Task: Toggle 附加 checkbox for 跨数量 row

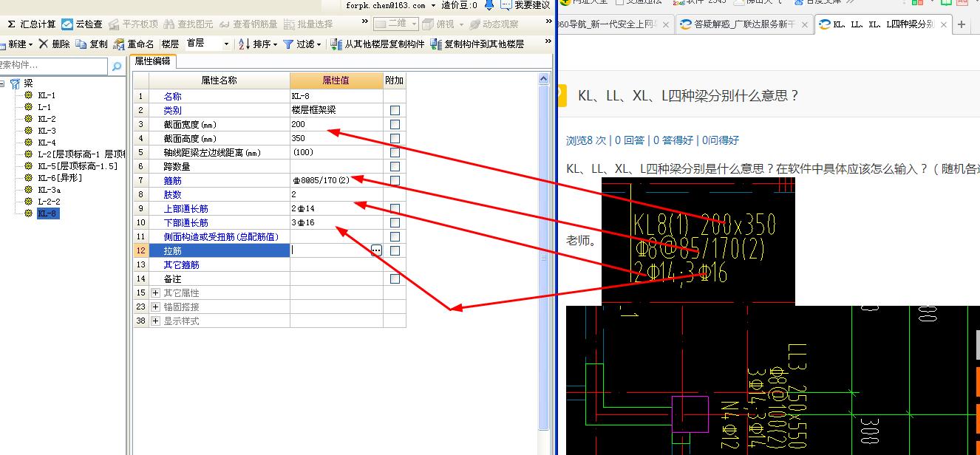Action: [395, 166]
